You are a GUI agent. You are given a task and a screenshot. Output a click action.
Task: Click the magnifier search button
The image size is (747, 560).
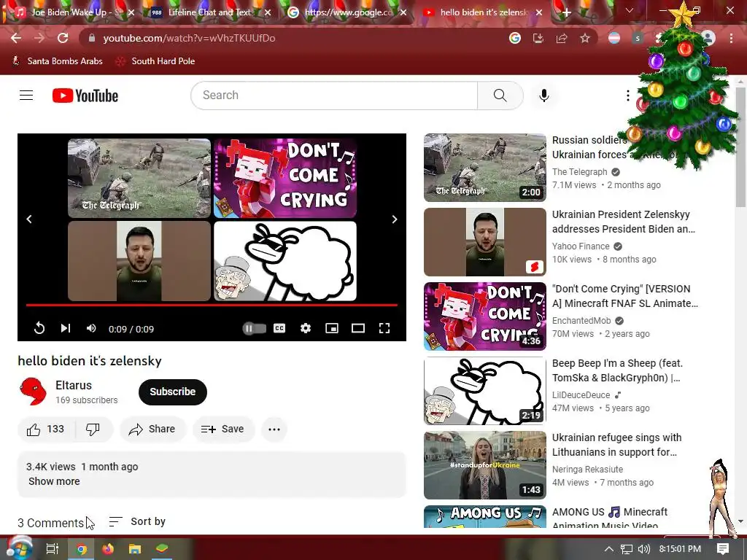[500, 96]
